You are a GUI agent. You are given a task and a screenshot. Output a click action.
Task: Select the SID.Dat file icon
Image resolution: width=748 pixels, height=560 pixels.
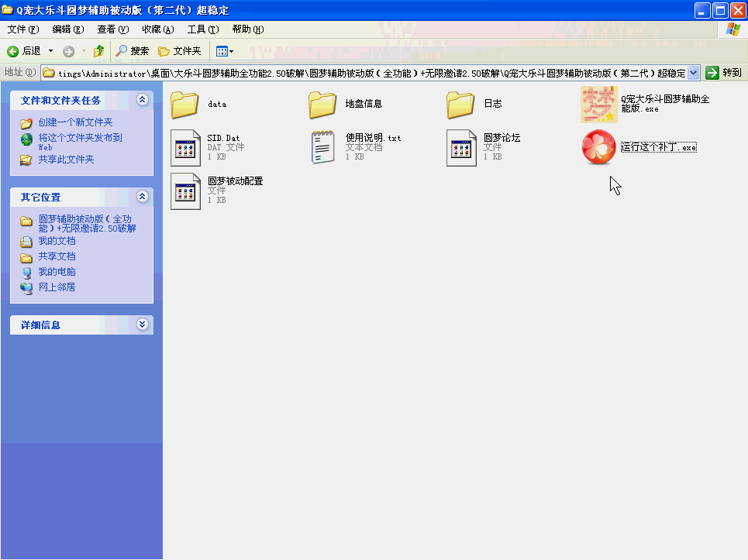click(x=185, y=148)
